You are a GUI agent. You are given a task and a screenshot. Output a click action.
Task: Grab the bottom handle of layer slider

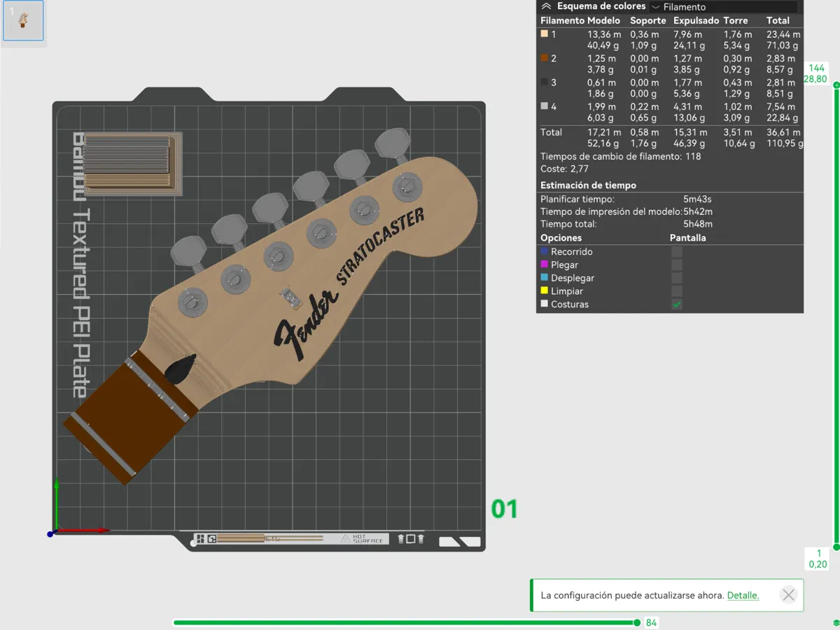pos(836,547)
